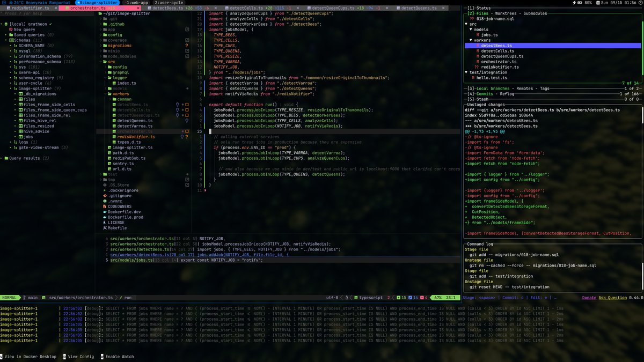Switch to the 1:web-app tmux window

click(x=138, y=3)
